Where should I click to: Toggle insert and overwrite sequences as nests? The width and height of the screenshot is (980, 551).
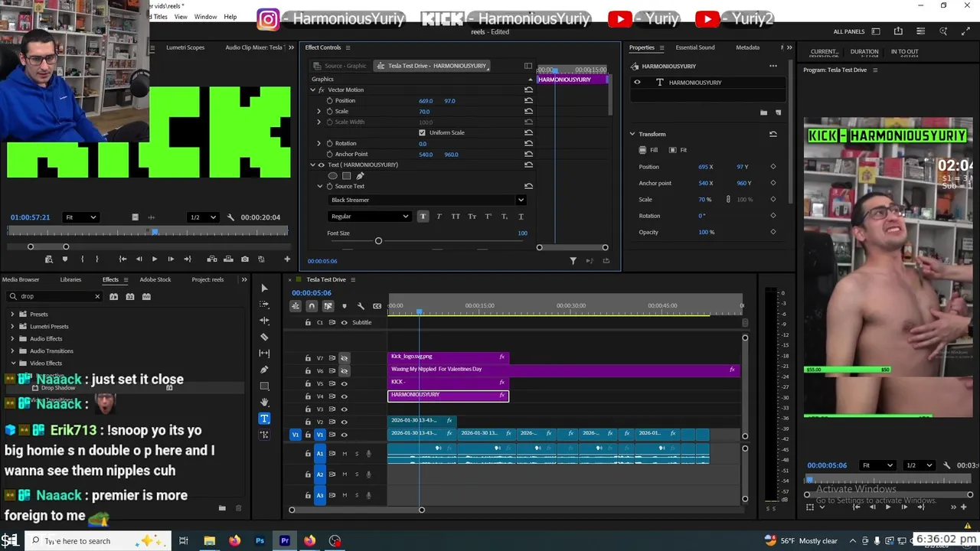(295, 306)
